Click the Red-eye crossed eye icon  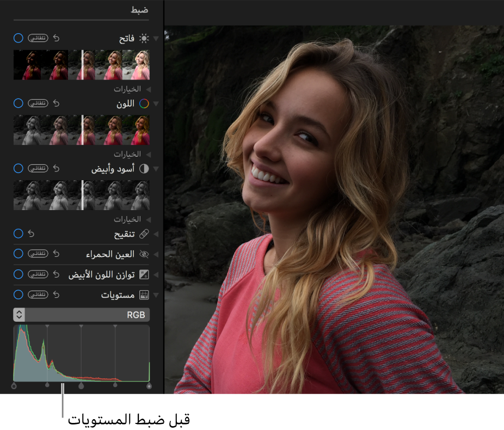[144, 254]
